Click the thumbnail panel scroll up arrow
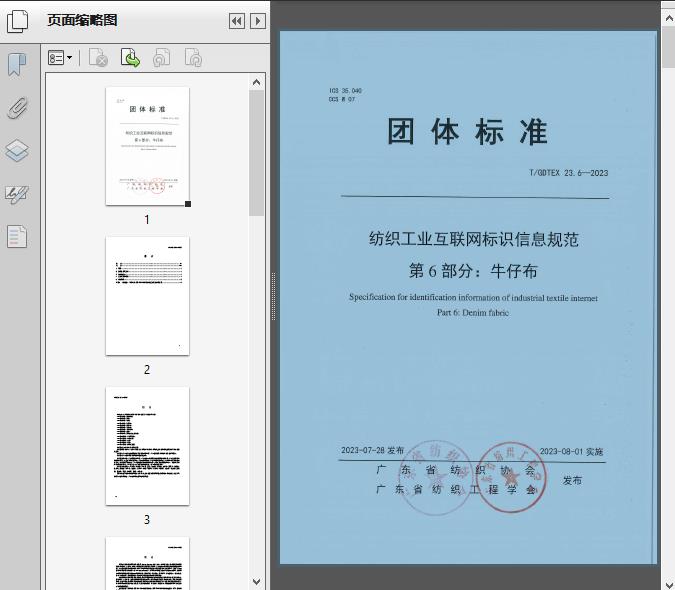Viewport: 675px width, 590px height. click(x=257, y=82)
